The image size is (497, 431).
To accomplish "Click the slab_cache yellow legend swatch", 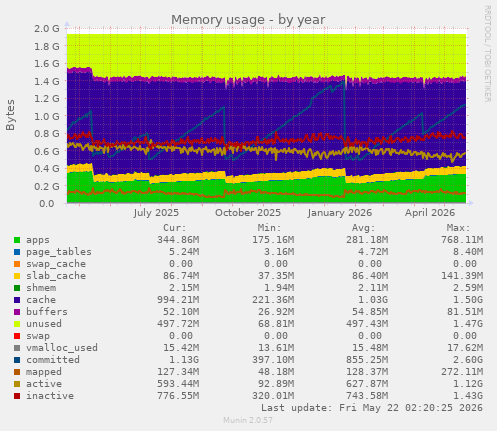I will click(x=17, y=276).
